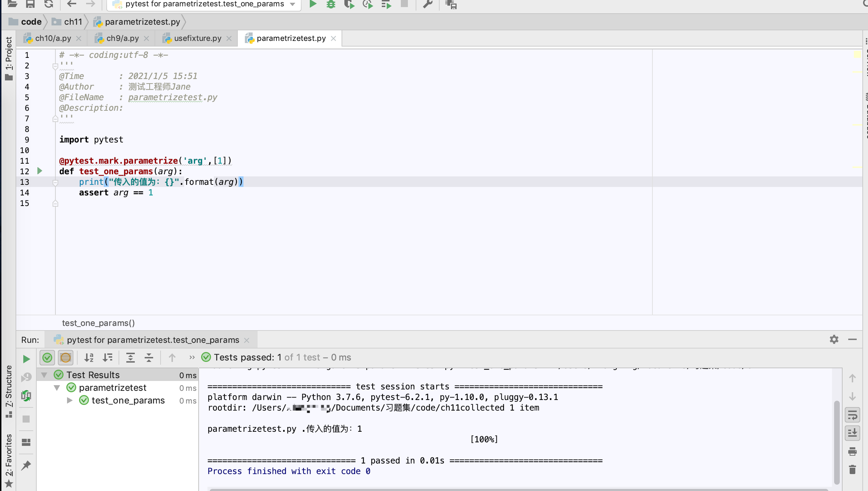Switch to ch10/a.py editor tab
Screen dimensions: 868x491
tap(53, 38)
